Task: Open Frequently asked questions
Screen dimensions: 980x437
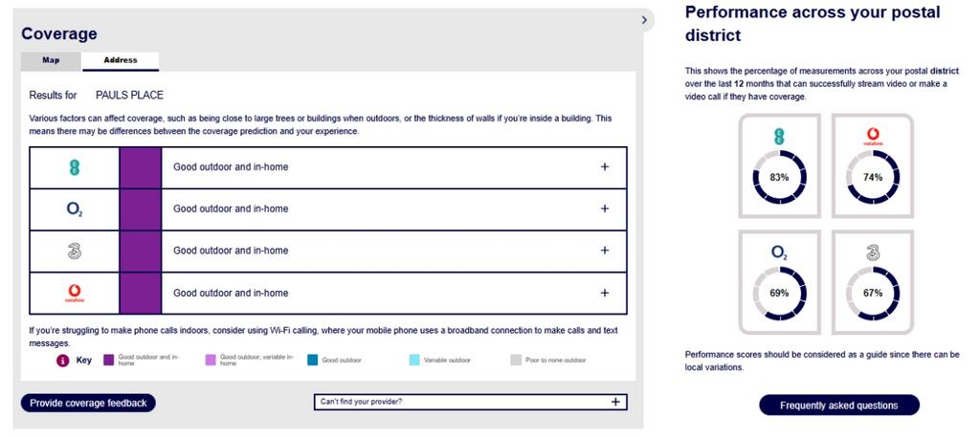Action: [838, 405]
